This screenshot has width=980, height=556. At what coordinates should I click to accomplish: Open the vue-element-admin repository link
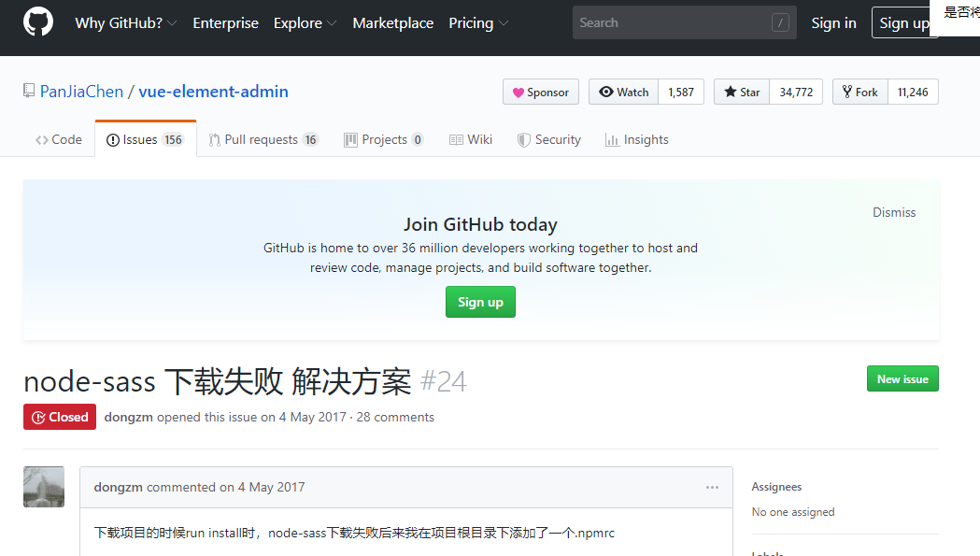[213, 92]
